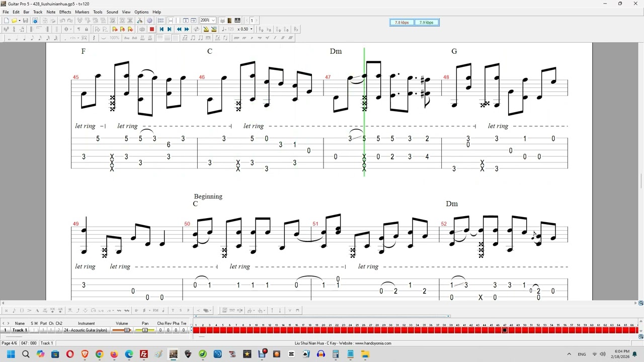Rewind to previous bar with double-left arrows
This screenshot has width=644, height=362.
click(x=179, y=29)
